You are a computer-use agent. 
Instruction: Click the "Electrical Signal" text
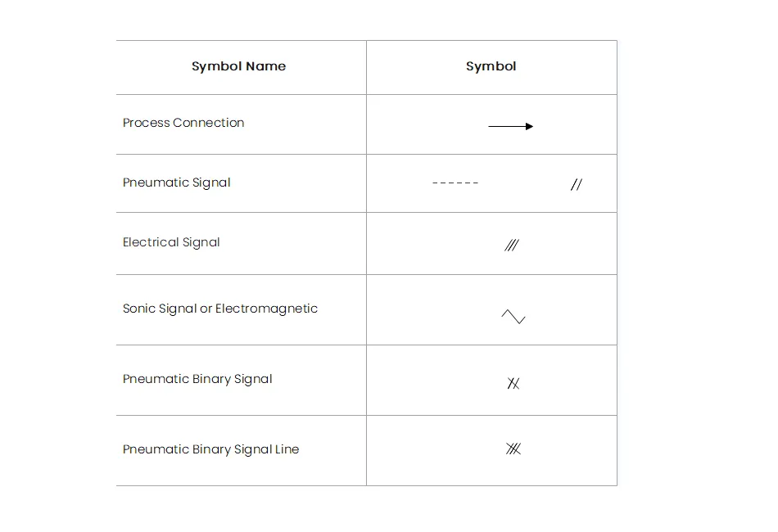coord(171,242)
